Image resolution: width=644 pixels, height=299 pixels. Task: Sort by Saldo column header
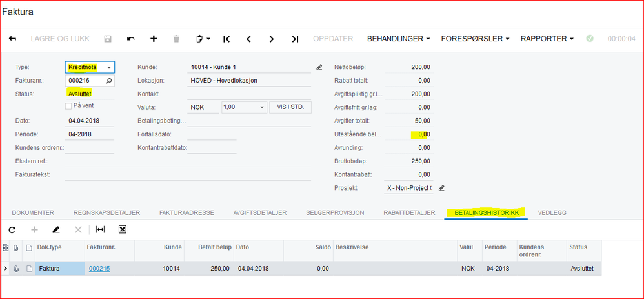click(308, 251)
